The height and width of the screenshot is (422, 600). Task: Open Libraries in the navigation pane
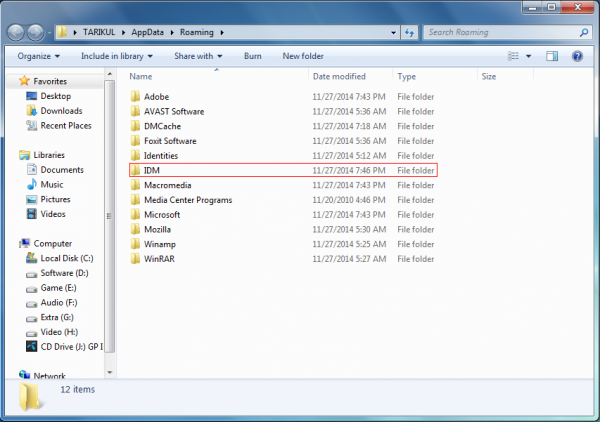tap(49, 155)
